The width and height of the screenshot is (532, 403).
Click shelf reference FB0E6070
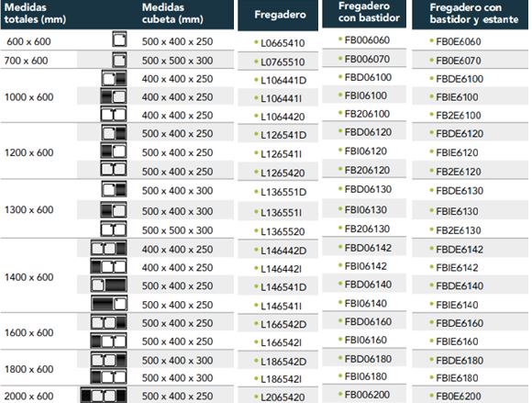click(459, 61)
